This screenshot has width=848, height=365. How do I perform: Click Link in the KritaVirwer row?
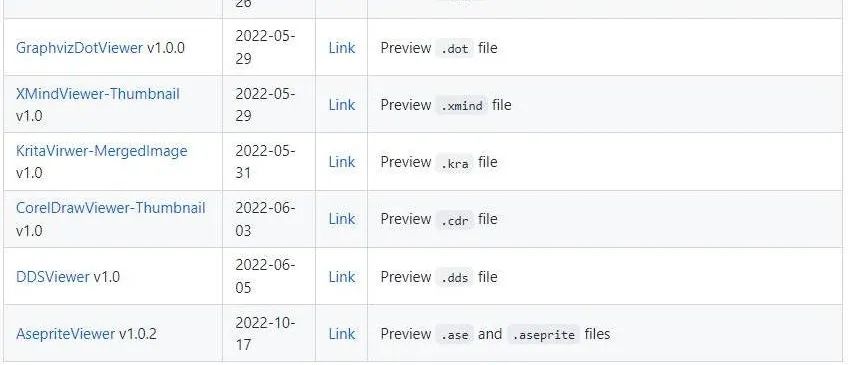(x=342, y=162)
